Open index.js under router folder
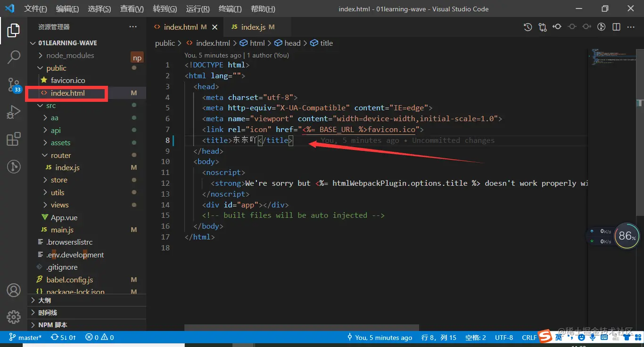644x347 pixels. point(87,168)
